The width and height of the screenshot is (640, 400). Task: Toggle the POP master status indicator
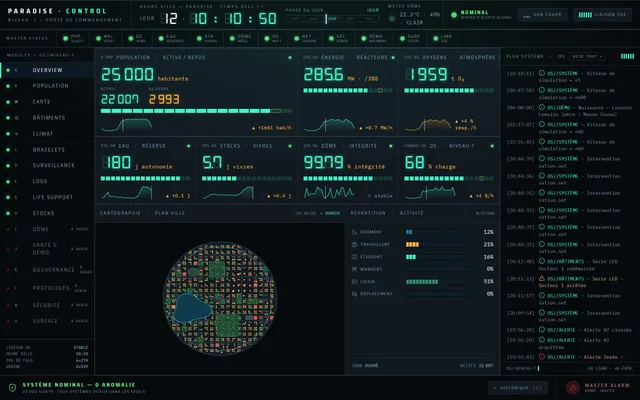72,38
